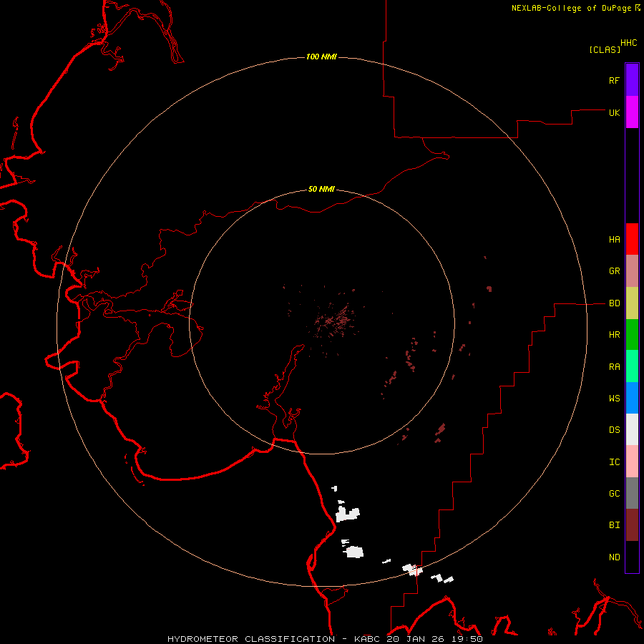Click the DS white legend swatch
This screenshot has width=644, height=644.
[632, 429]
